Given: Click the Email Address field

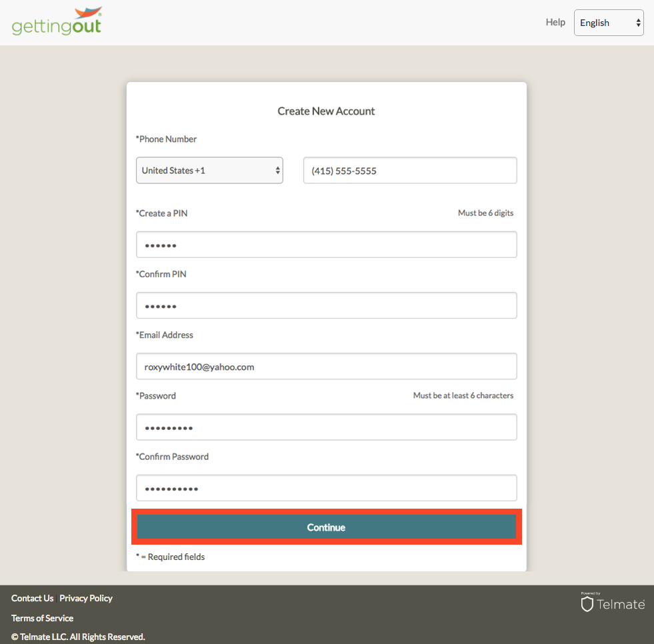Looking at the screenshot, I should pyautogui.click(x=327, y=366).
